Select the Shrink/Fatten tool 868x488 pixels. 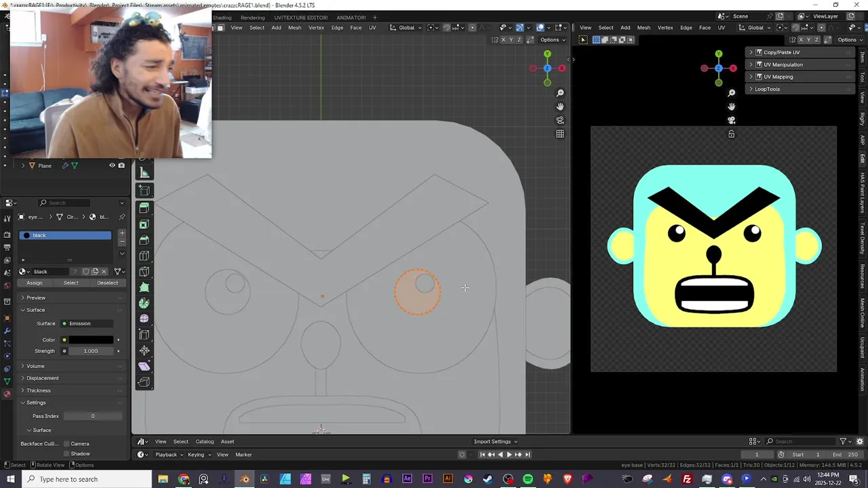144,350
